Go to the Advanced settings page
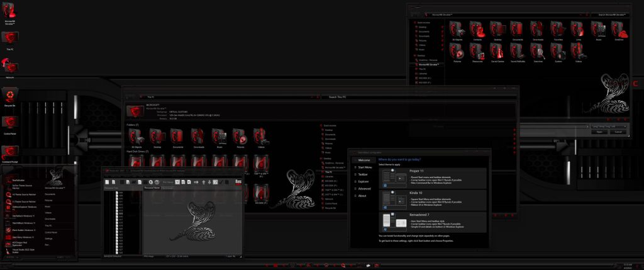The image size is (644, 270). [x=364, y=188]
